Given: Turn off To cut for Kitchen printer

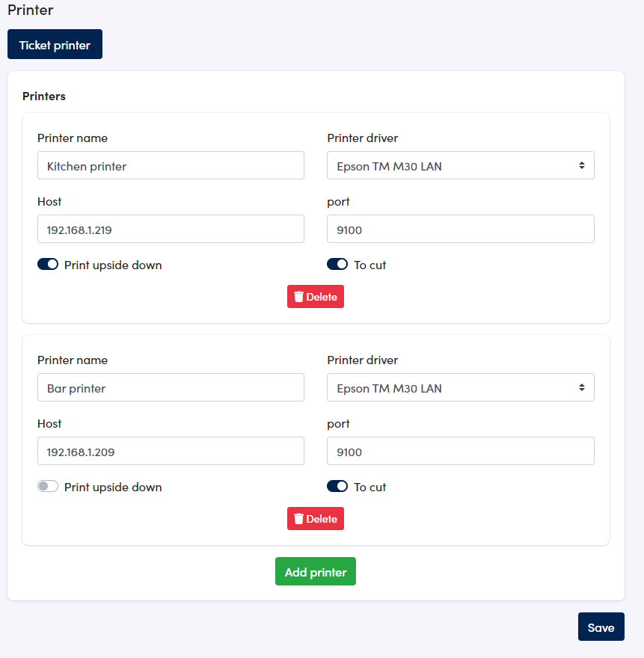Looking at the screenshot, I should pos(337,265).
